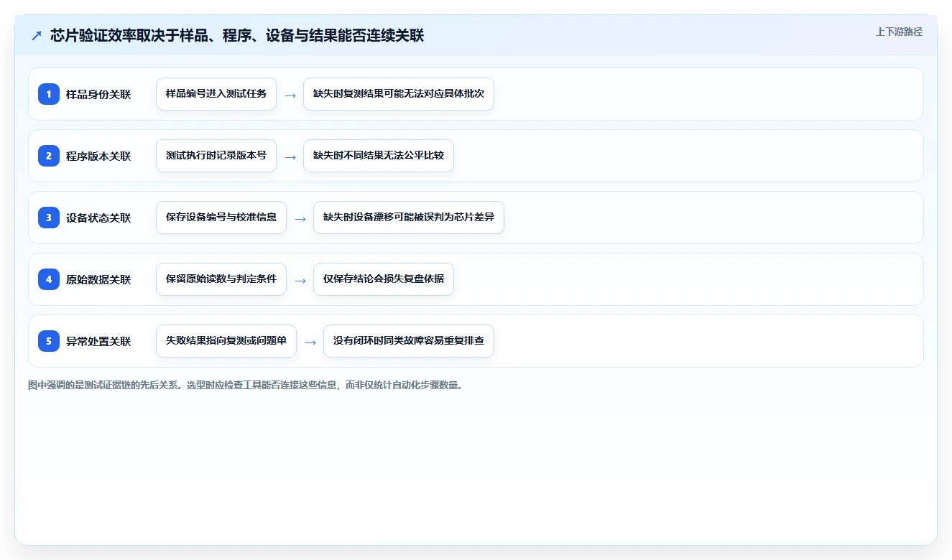Click the title 芯片验证效率取决于样品、程序、设备与结果能否连续关联
This screenshot has width=952, height=560.
[237, 35]
